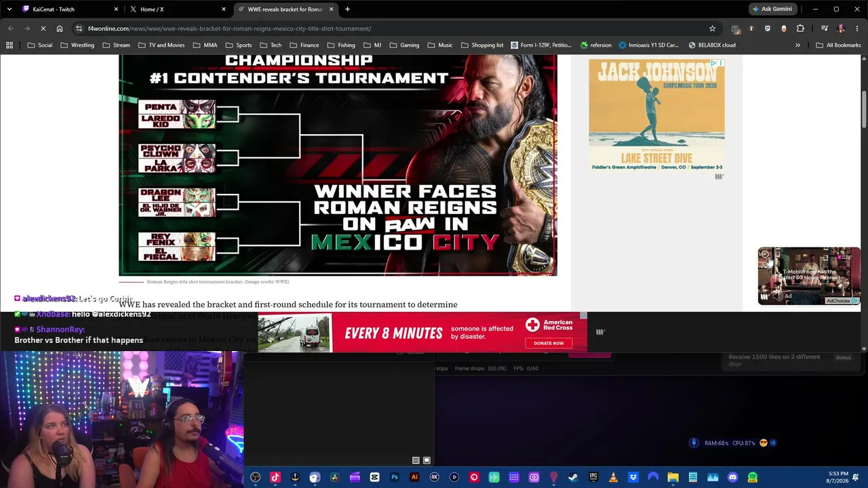This screenshot has width=868, height=488.
Task: Open the 4K Video Downloader taskbar icon
Action: pos(435,477)
